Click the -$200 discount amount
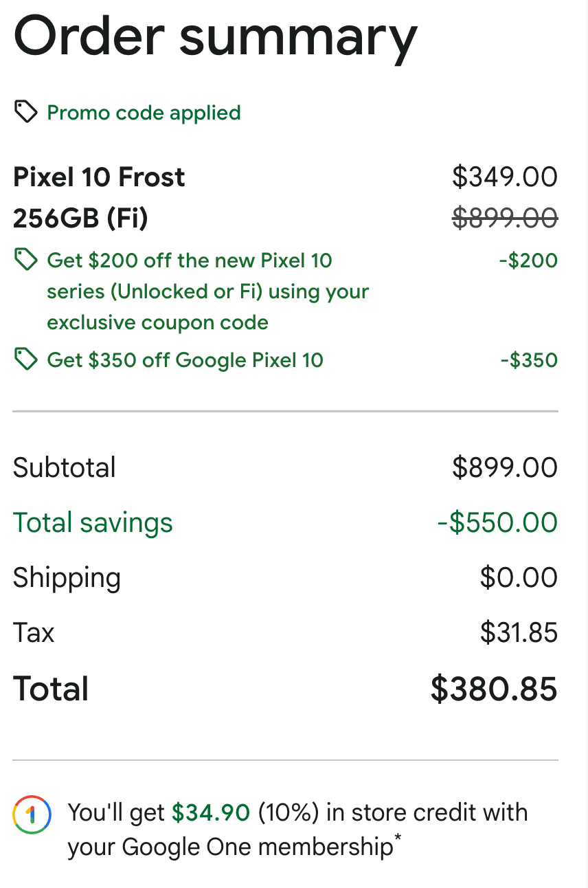The width and height of the screenshot is (588, 888). pos(528,260)
